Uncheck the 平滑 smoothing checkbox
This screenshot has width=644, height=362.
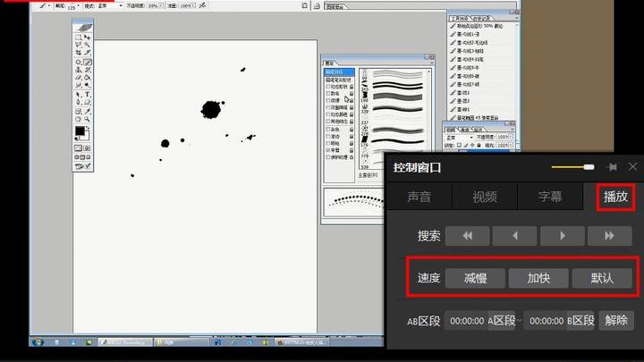pyautogui.click(x=328, y=150)
